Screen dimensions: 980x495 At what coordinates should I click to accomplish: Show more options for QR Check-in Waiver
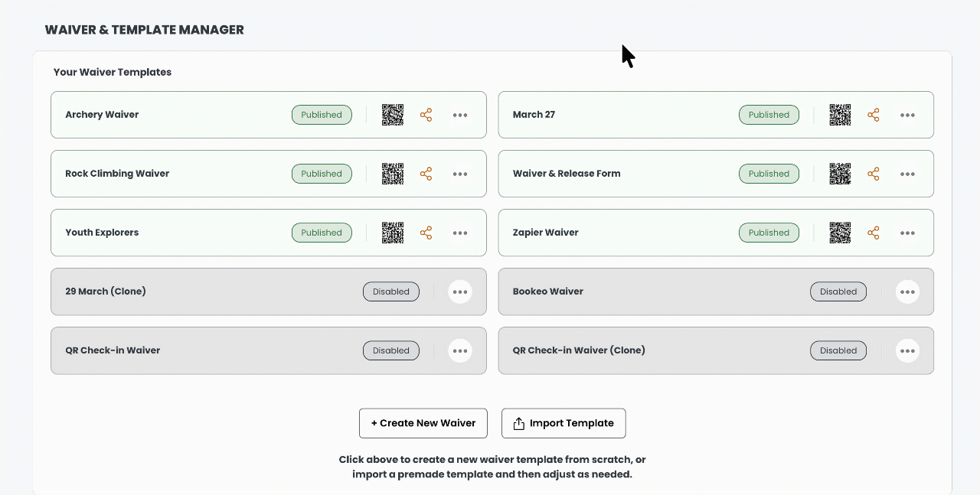tap(460, 350)
